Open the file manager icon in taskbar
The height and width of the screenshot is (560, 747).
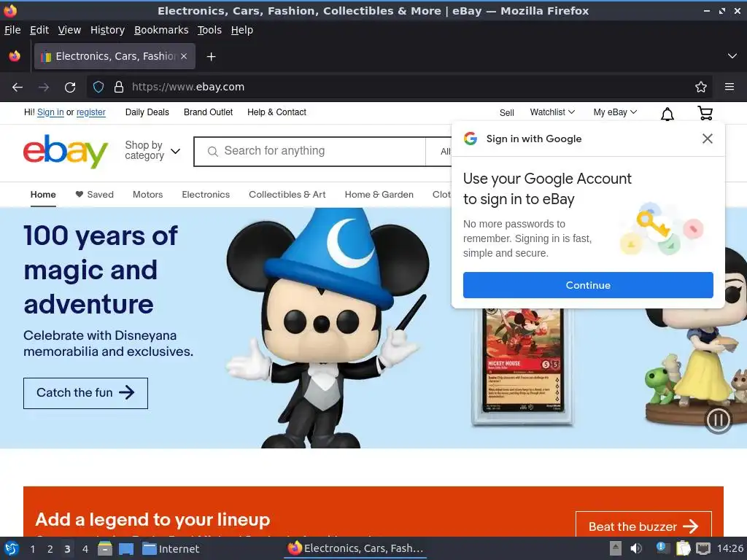(105, 549)
